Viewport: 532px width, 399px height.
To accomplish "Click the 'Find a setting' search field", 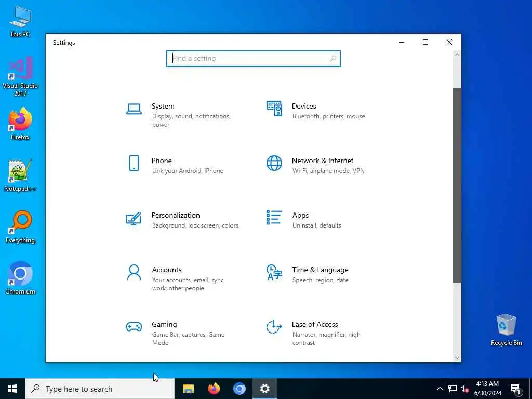I will point(254,59).
